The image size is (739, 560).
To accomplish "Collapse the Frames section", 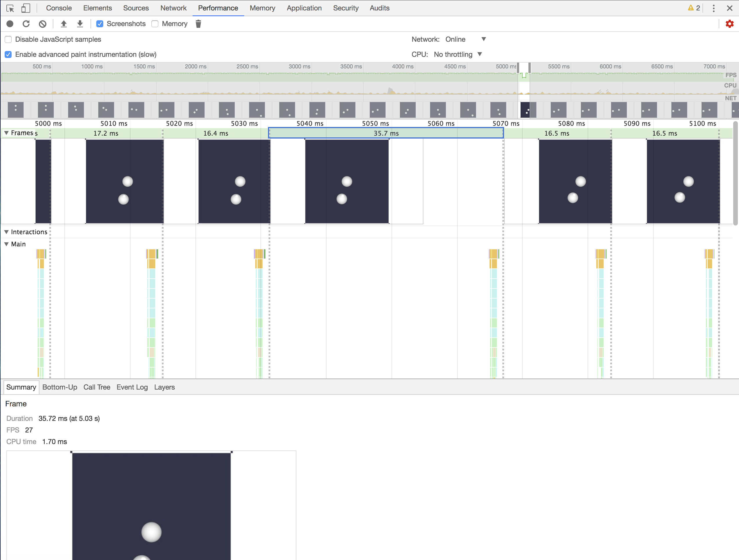I will coord(6,133).
